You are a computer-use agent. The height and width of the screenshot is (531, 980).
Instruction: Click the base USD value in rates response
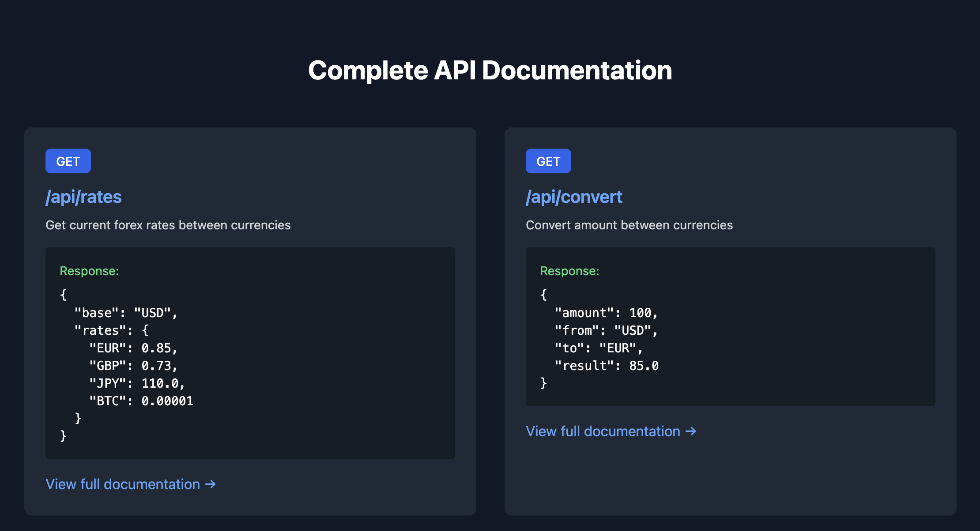(x=153, y=312)
